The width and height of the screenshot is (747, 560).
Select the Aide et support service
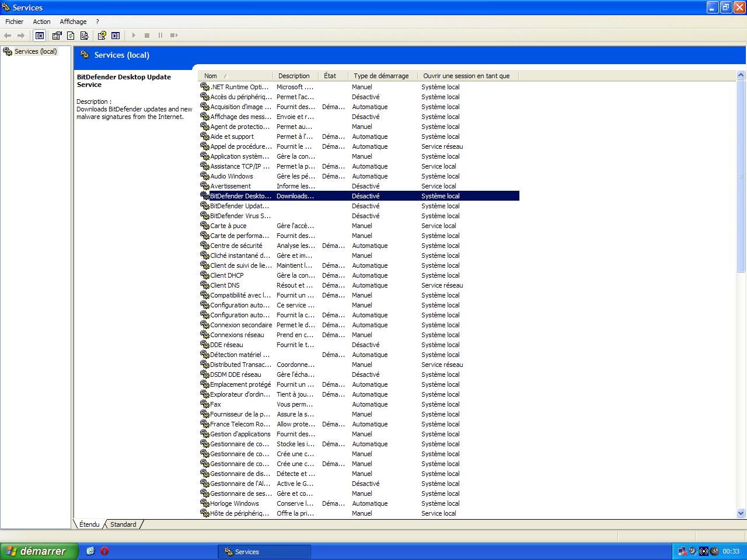click(x=359, y=136)
